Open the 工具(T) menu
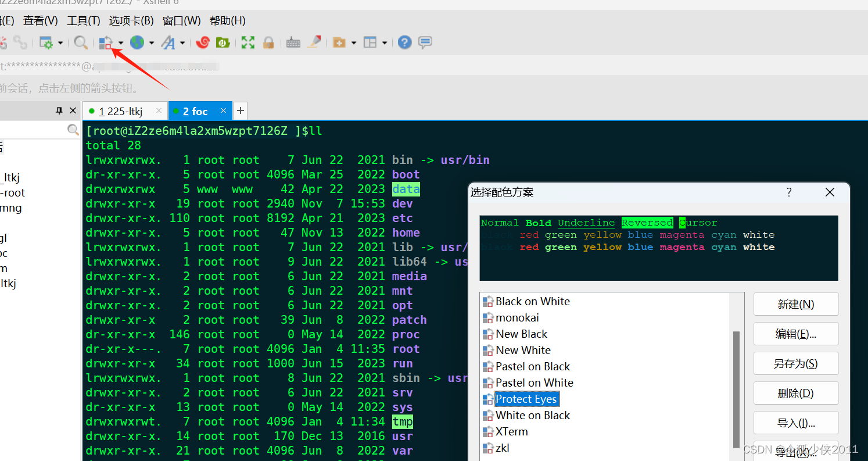This screenshot has height=461, width=868. point(83,20)
